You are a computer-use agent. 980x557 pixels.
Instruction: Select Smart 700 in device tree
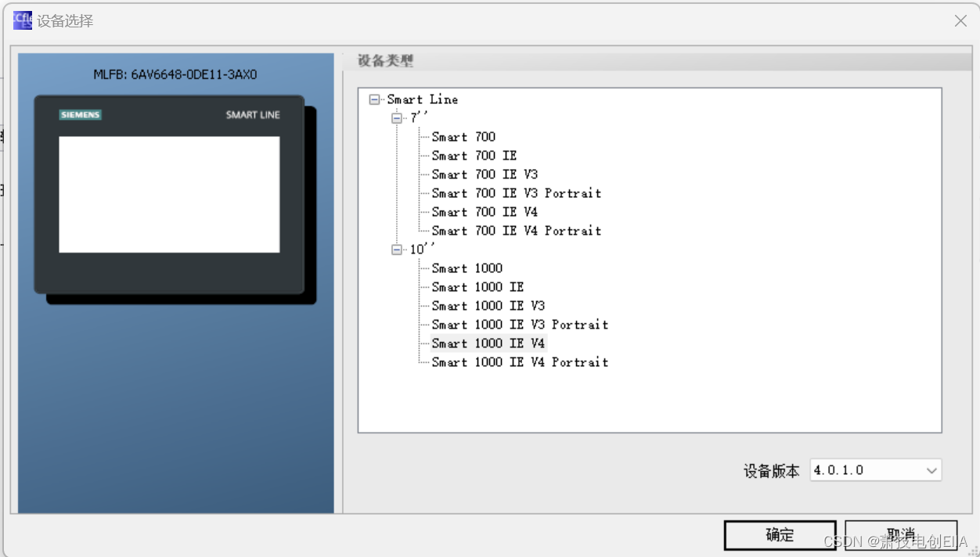[463, 137]
